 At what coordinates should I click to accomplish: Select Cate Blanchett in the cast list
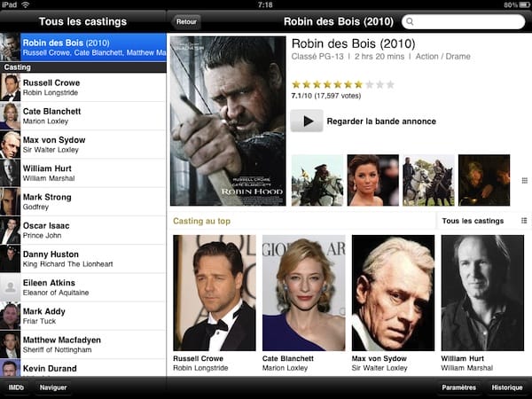(x=84, y=116)
